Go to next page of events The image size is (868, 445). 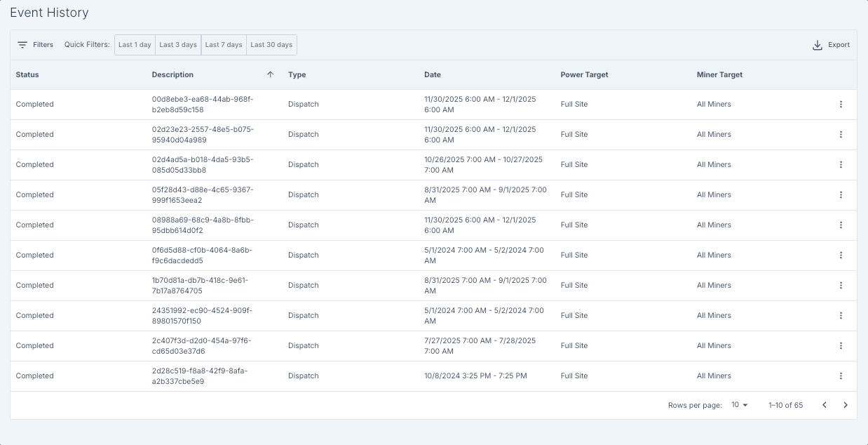(846, 405)
